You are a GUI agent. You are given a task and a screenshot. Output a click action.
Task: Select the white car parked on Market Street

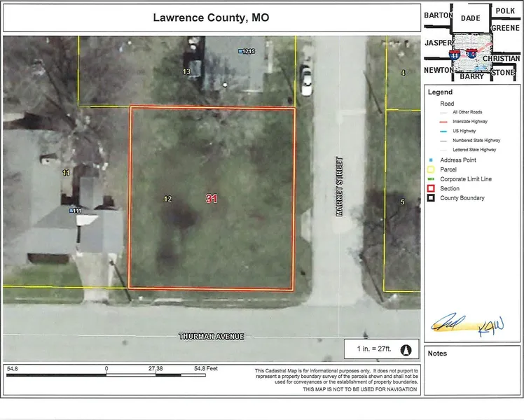[x=306, y=80]
